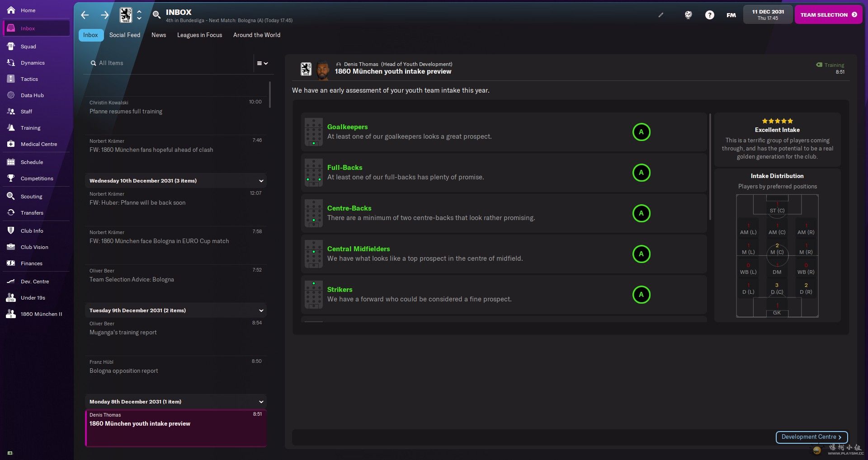Open the Inbox sidebar item

pos(36,28)
